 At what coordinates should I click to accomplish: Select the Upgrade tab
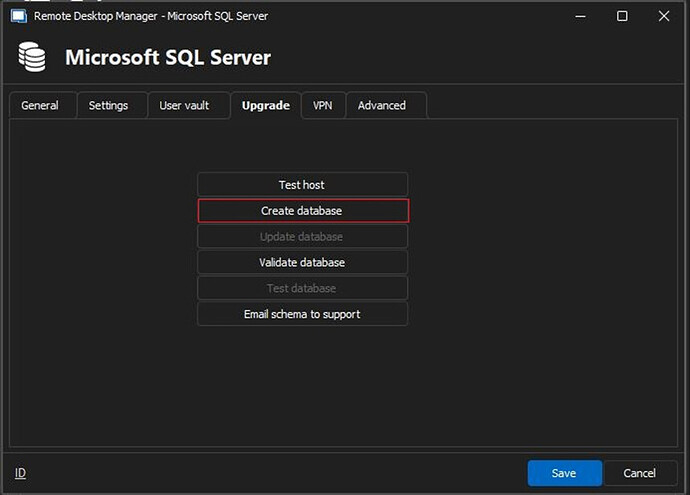tap(266, 106)
